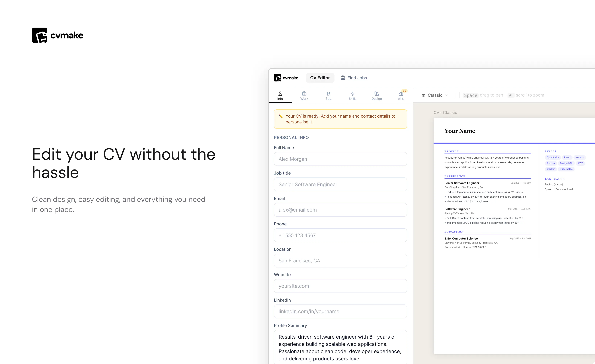
Task: Click the command key hint badge
Action: coord(510,95)
